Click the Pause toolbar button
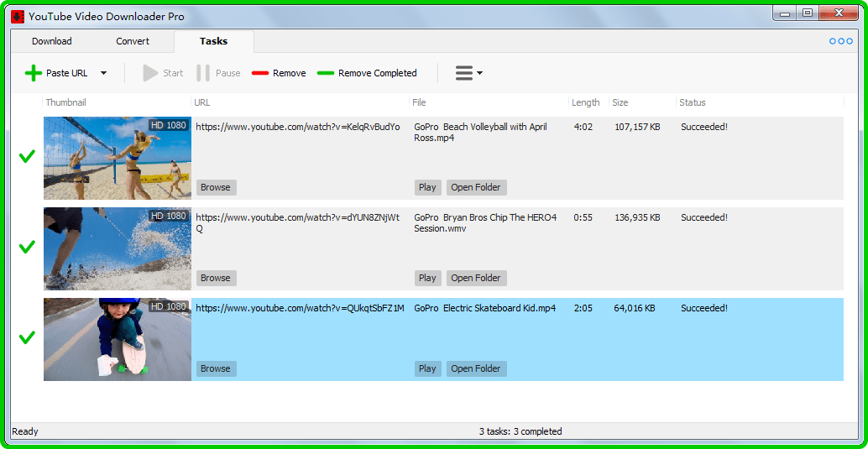The image size is (868, 449). (218, 73)
